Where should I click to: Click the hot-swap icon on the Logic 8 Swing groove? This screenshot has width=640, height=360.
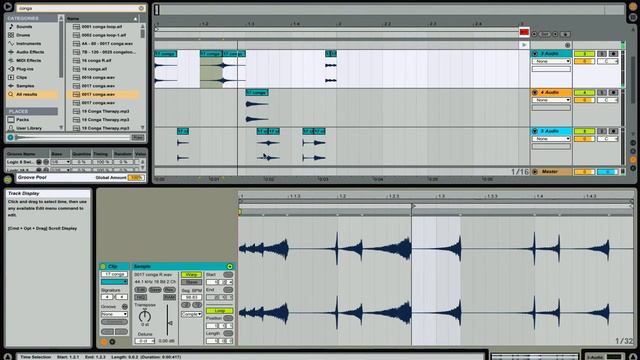coord(45,162)
